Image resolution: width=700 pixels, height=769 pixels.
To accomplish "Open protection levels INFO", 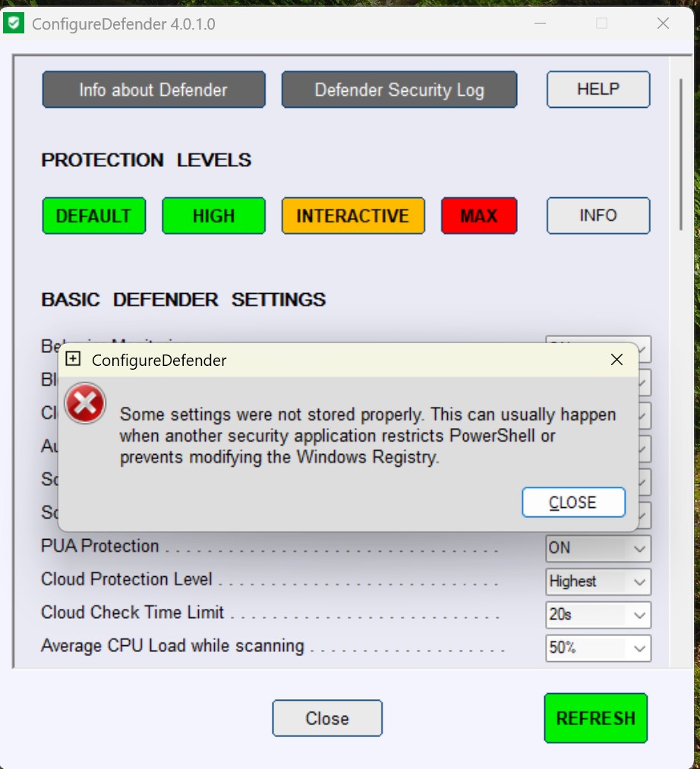I will pyautogui.click(x=598, y=216).
